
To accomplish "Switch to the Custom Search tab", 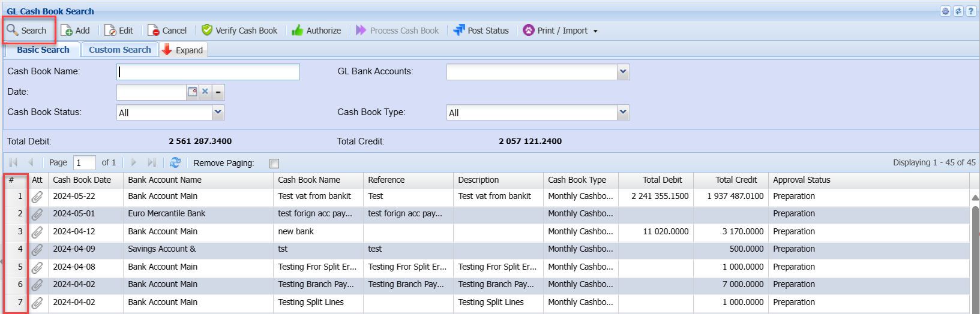I will pos(120,50).
